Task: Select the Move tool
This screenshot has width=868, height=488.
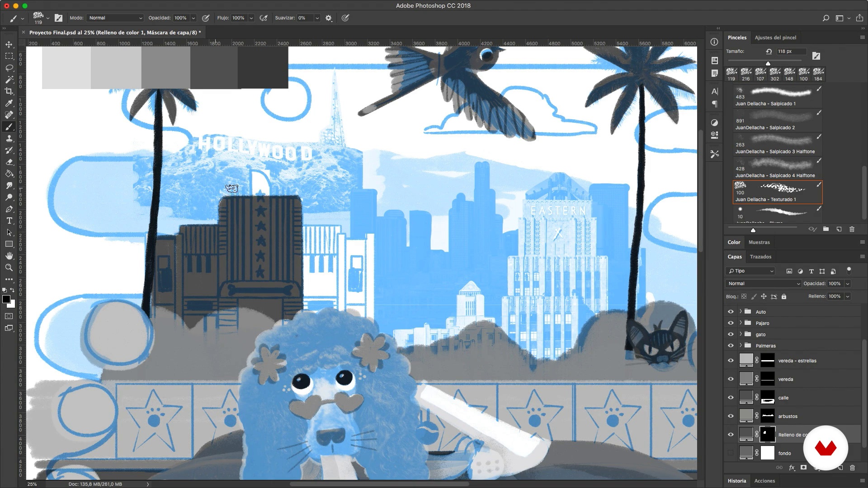Action: 9,44
